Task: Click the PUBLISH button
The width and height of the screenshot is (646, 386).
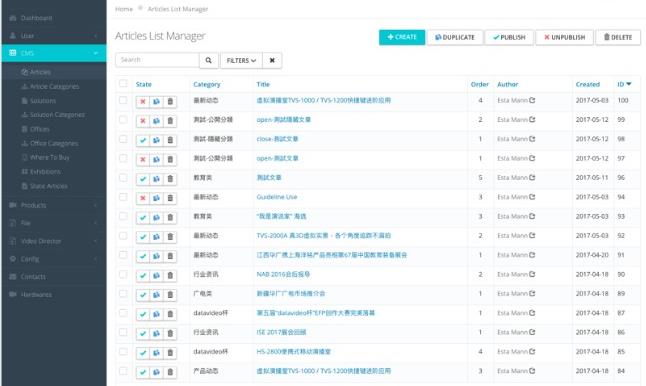Action: coord(509,37)
